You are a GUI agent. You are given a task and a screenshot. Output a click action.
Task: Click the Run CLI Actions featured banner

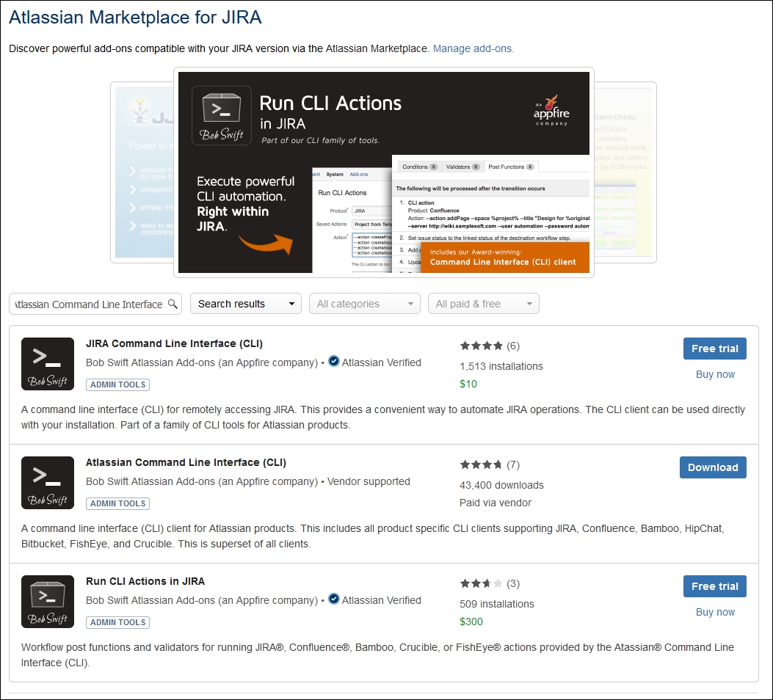pos(383,172)
